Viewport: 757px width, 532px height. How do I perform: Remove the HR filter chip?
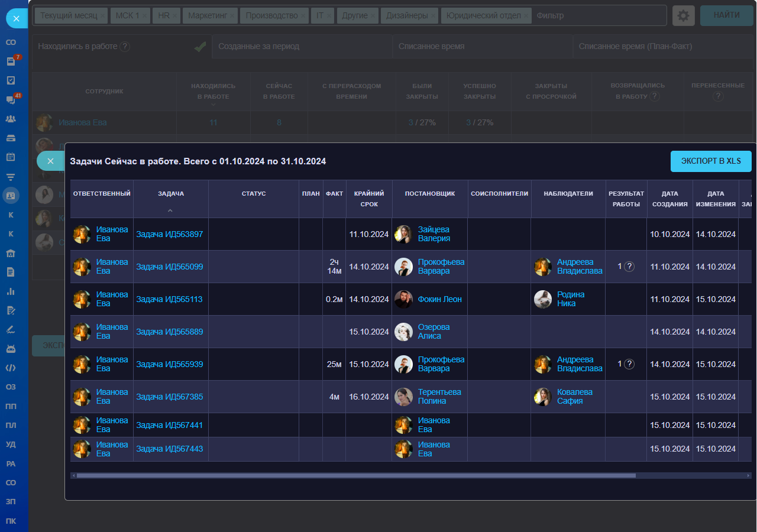174,16
